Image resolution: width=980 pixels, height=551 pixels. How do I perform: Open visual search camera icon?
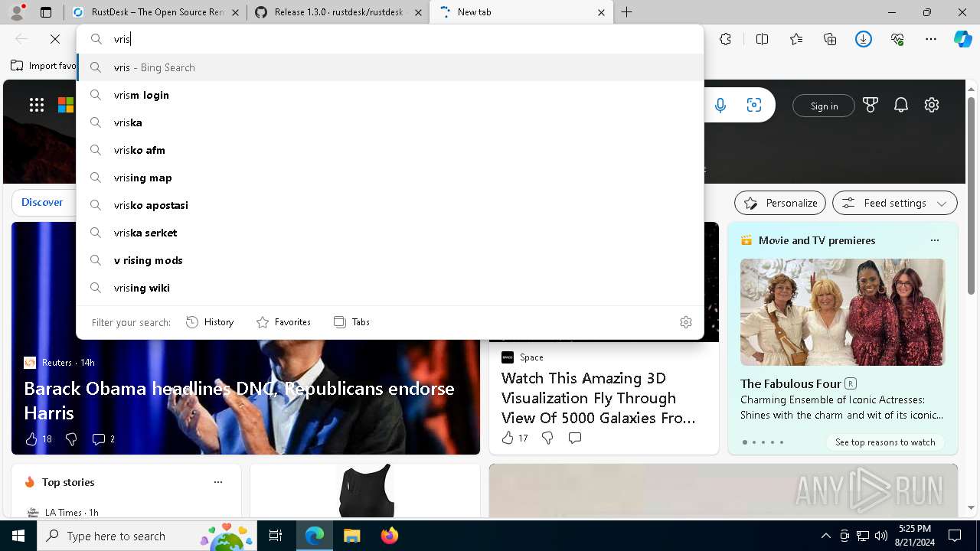754,106
